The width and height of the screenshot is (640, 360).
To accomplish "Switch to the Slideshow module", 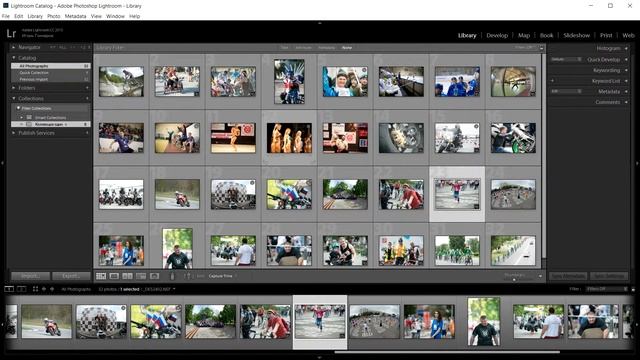I will tap(576, 36).
